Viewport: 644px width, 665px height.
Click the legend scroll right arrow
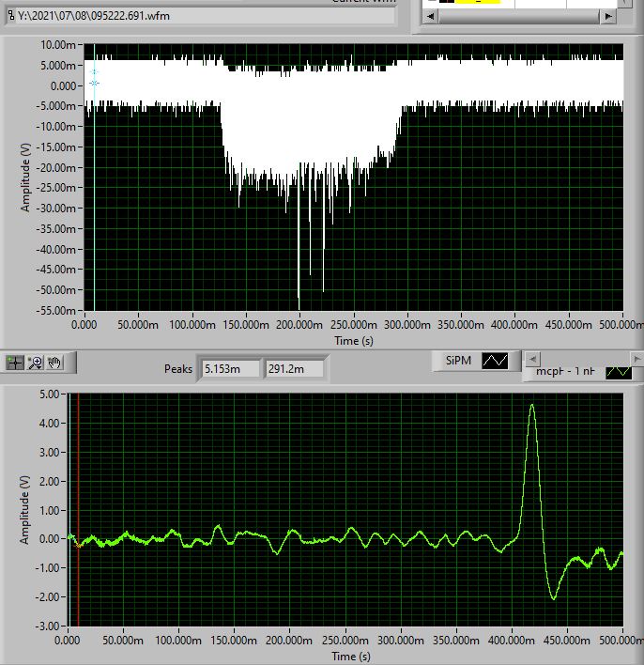(636, 359)
